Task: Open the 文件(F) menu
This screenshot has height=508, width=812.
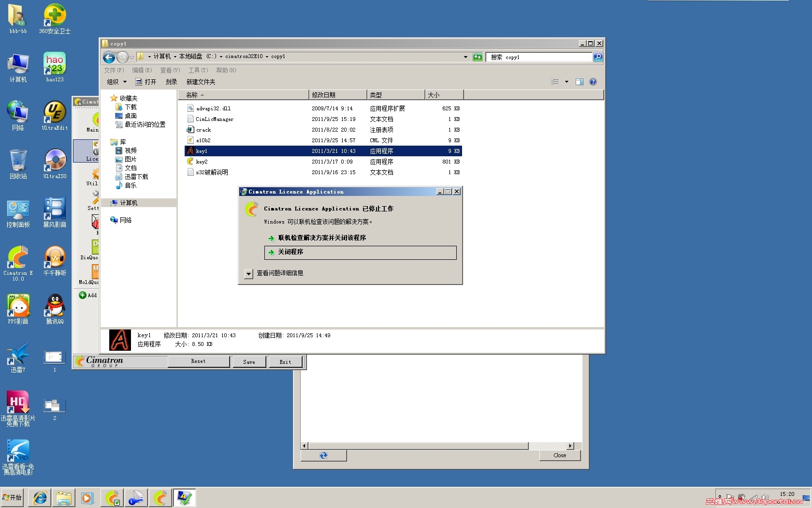Action: point(114,70)
